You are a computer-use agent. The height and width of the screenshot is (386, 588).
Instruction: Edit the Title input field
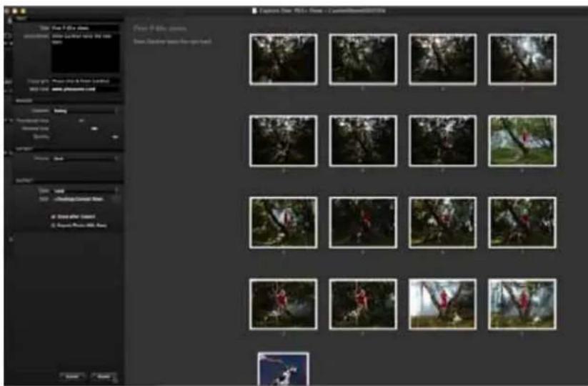86,28
